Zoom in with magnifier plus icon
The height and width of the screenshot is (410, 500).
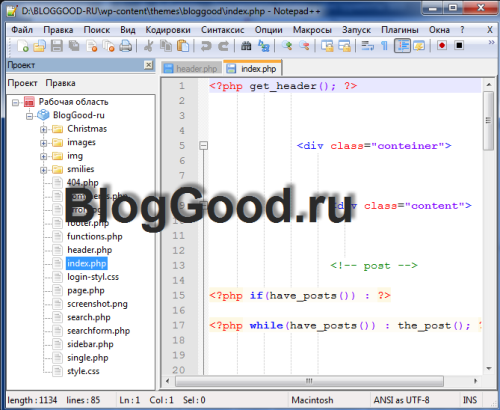pos(287,46)
